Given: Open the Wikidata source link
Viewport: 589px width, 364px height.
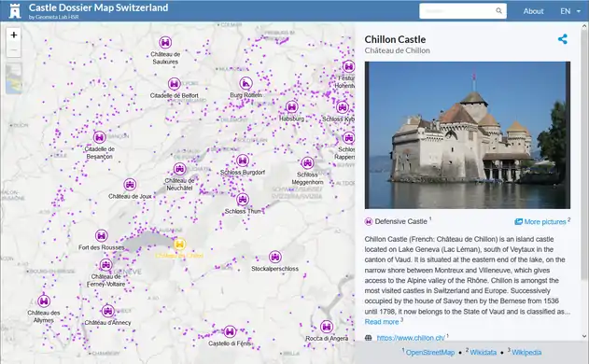Looking at the screenshot, I should tap(484, 353).
